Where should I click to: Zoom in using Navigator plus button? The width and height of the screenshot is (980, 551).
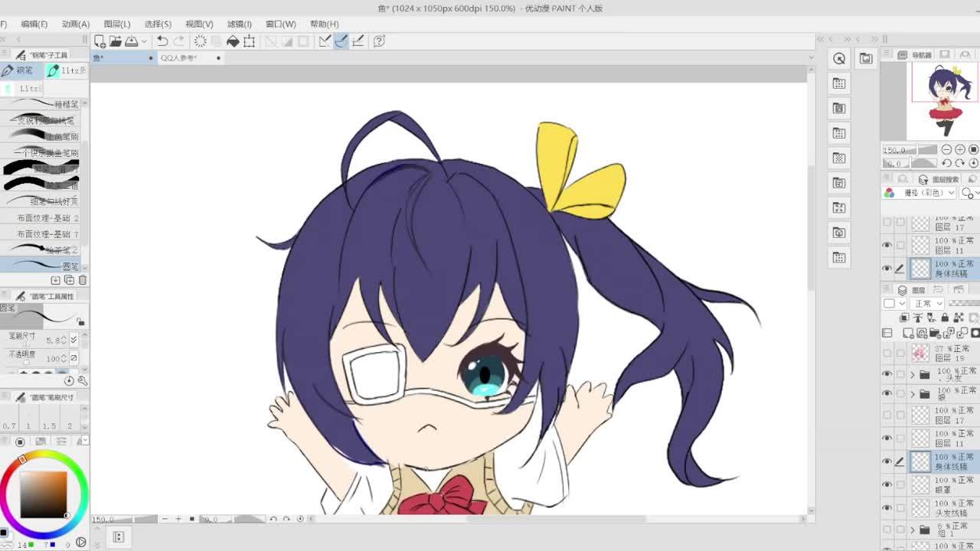(x=960, y=149)
